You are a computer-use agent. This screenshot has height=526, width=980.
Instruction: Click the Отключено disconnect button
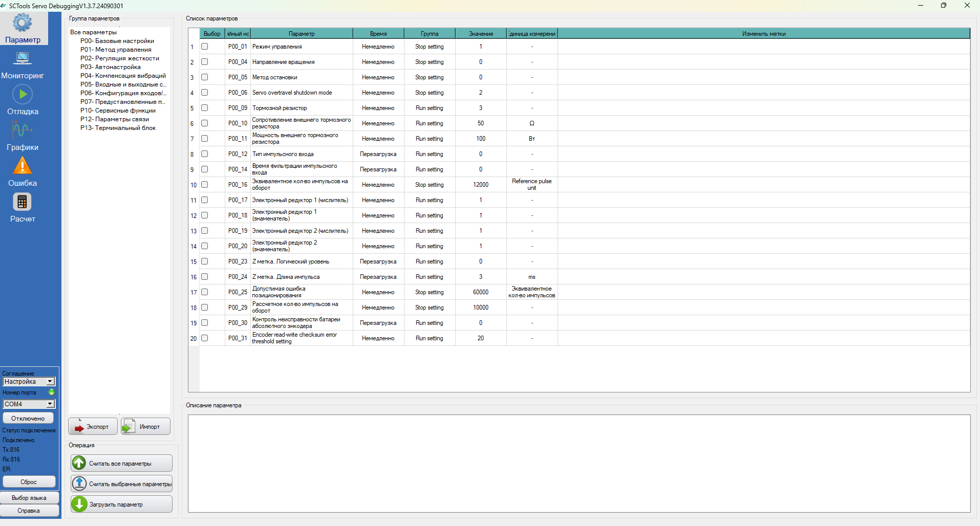click(28, 419)
